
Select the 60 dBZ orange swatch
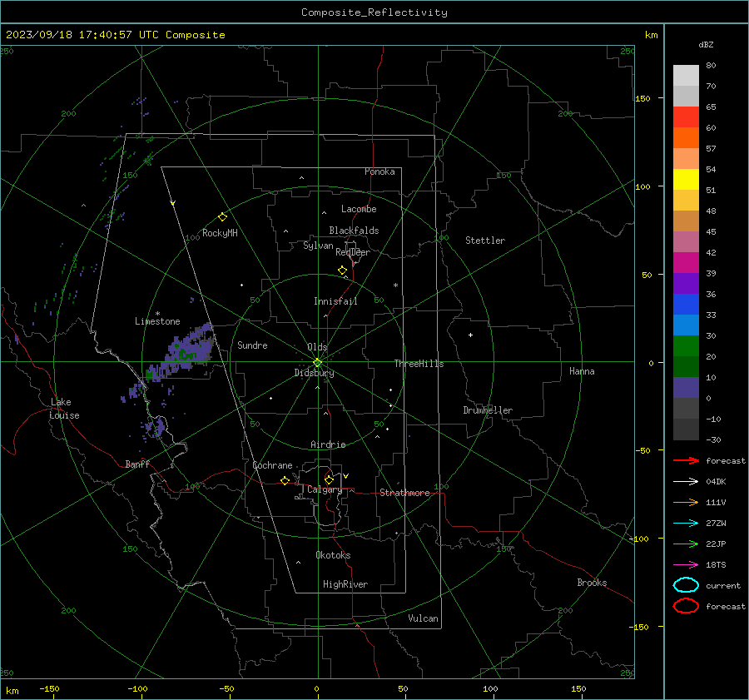coord(686,137)
